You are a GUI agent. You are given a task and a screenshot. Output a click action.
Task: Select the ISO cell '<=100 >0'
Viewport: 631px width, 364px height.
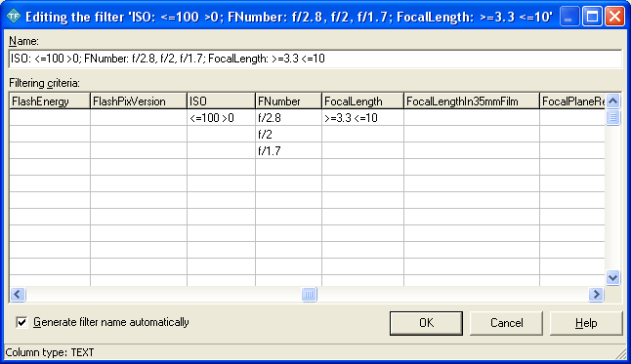pyautogui.click(x=221, y=118)
